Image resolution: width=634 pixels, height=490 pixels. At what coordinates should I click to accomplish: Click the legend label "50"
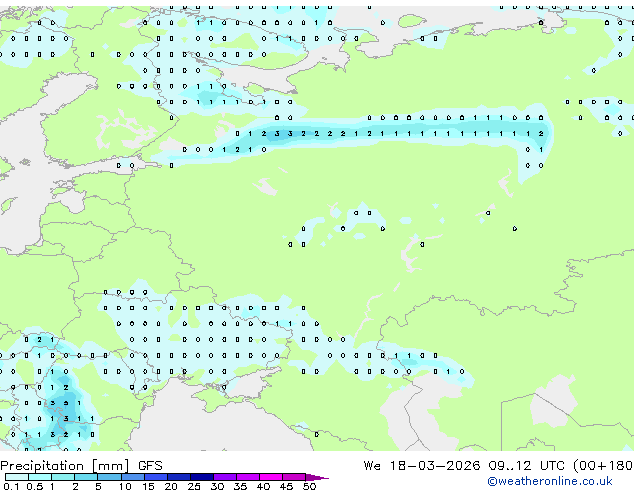(x=309, y=486)
